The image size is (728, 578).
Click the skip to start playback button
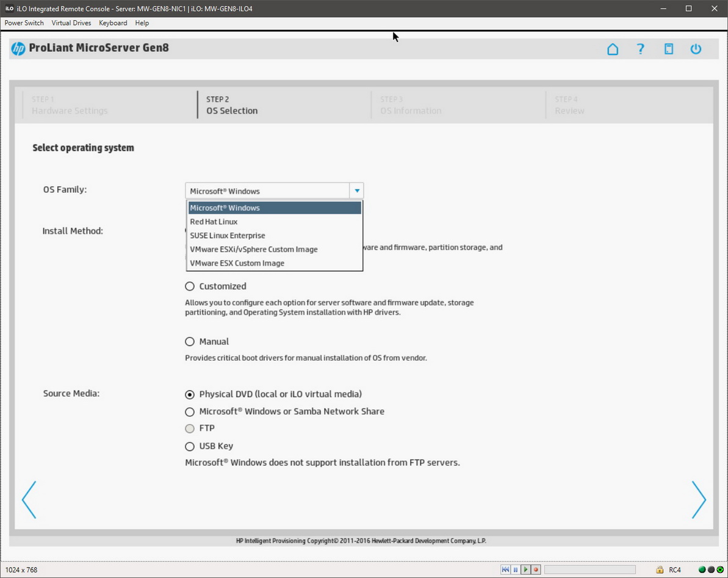[505, 569]
